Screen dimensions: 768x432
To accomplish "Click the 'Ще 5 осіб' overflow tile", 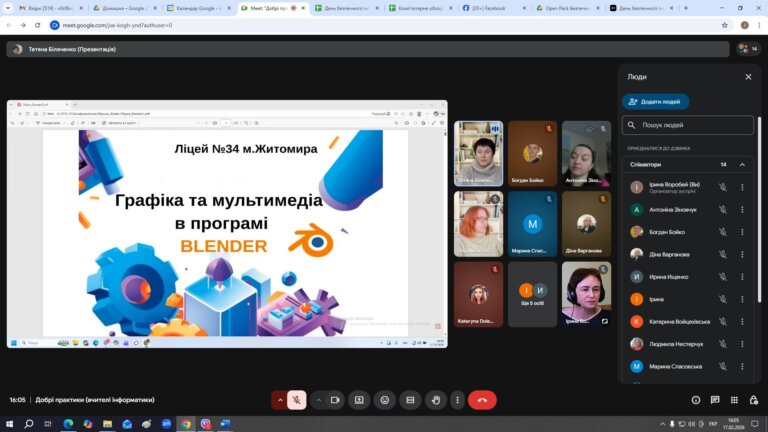I will [532, 294].
